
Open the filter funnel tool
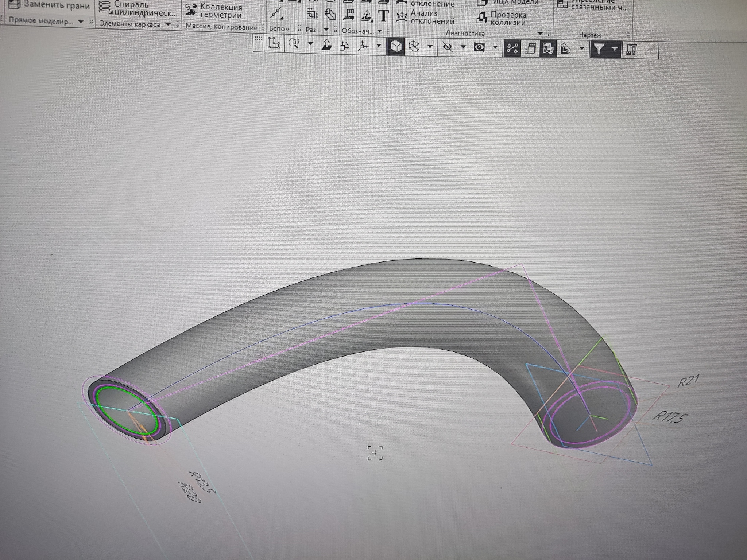point(599,48)
